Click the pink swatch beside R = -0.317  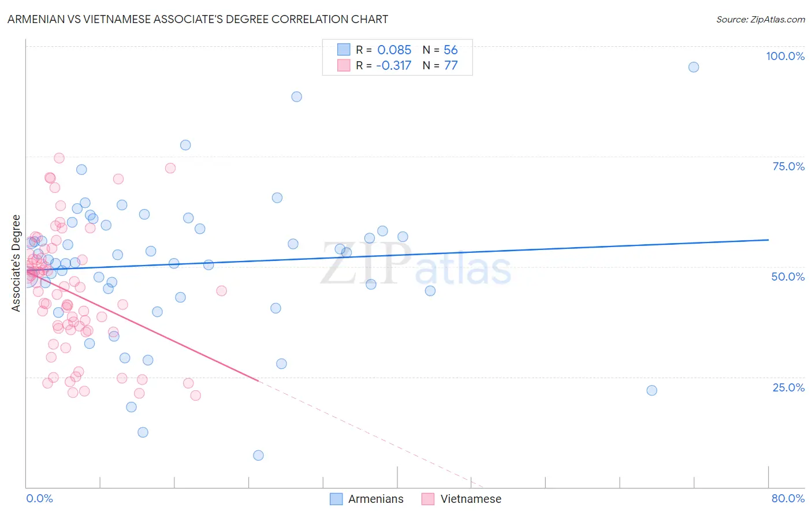coord(344,65)
